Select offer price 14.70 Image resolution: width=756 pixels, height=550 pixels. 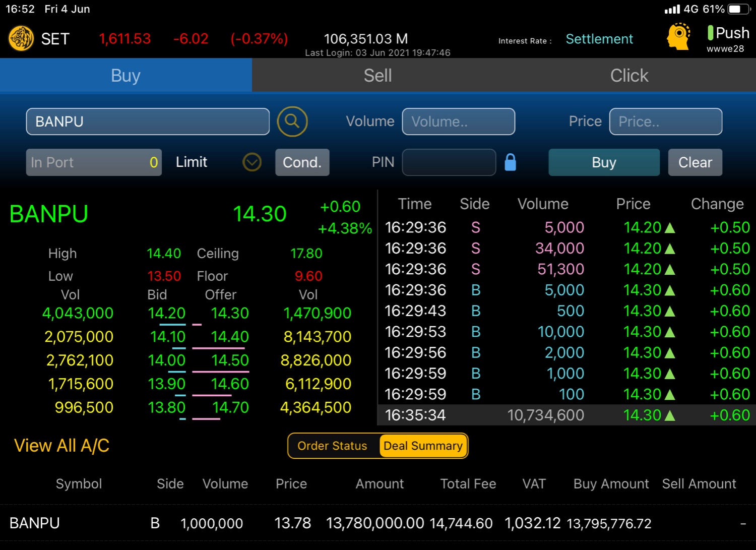230,407
